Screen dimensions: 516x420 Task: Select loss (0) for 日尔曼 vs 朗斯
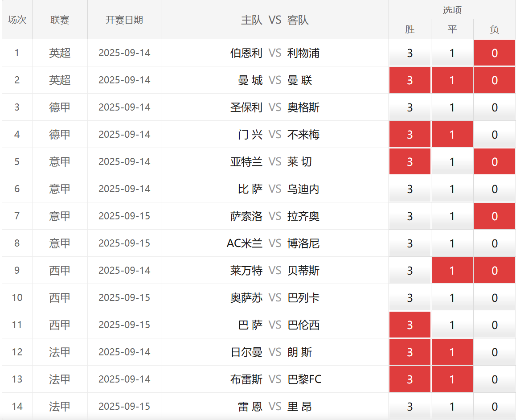pyautogui.click(x=495, y=352)
